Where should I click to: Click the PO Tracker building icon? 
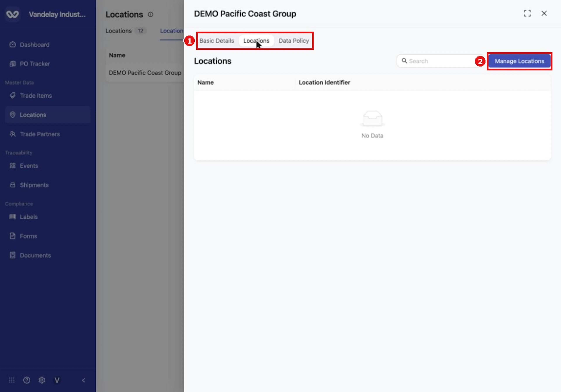[x=13, y=64]
